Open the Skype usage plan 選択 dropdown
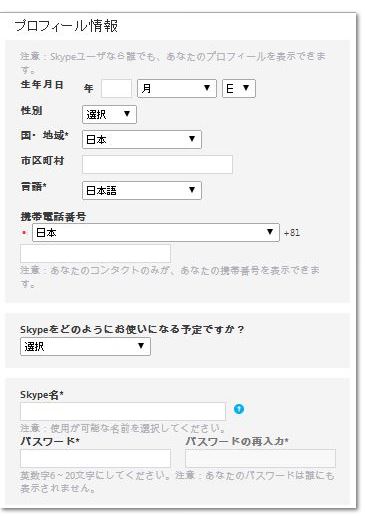Viewport: 365px width, 516px height. click(85, 346)
